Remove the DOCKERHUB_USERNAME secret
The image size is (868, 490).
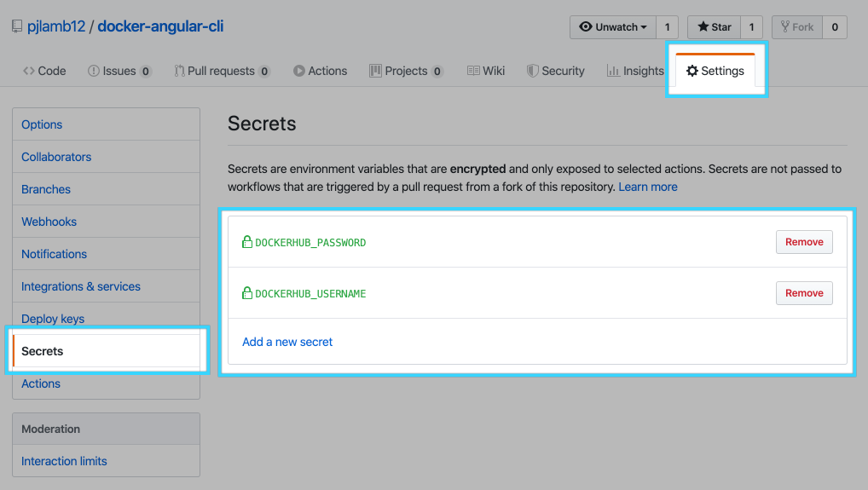tap(804, 292)
